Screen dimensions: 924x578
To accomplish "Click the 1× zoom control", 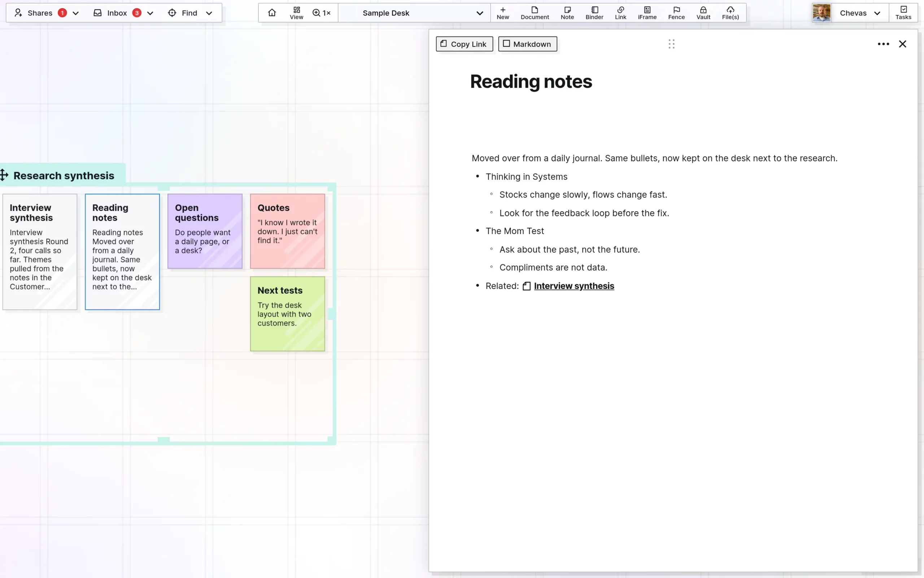I will point(322,13).
